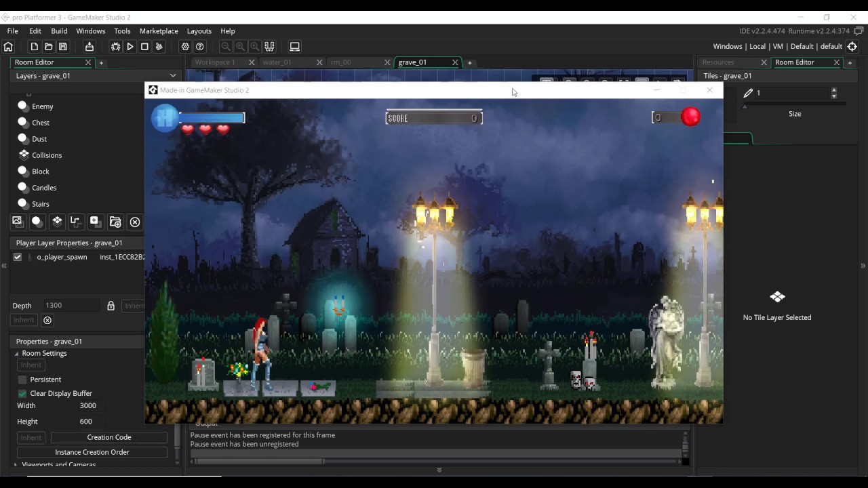The height and width of the screenshot is (488, 868).
Task: Open Help question mark icon
Action: tap(200, 47)
